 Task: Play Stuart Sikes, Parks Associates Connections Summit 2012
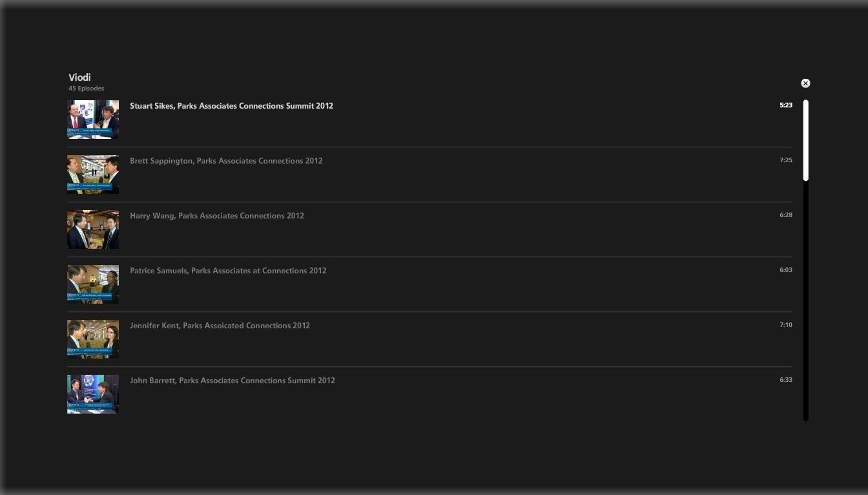tap(231, 106)
